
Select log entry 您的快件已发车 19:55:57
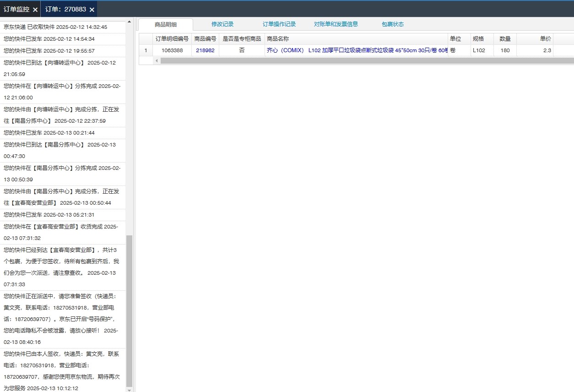(63, 51)
